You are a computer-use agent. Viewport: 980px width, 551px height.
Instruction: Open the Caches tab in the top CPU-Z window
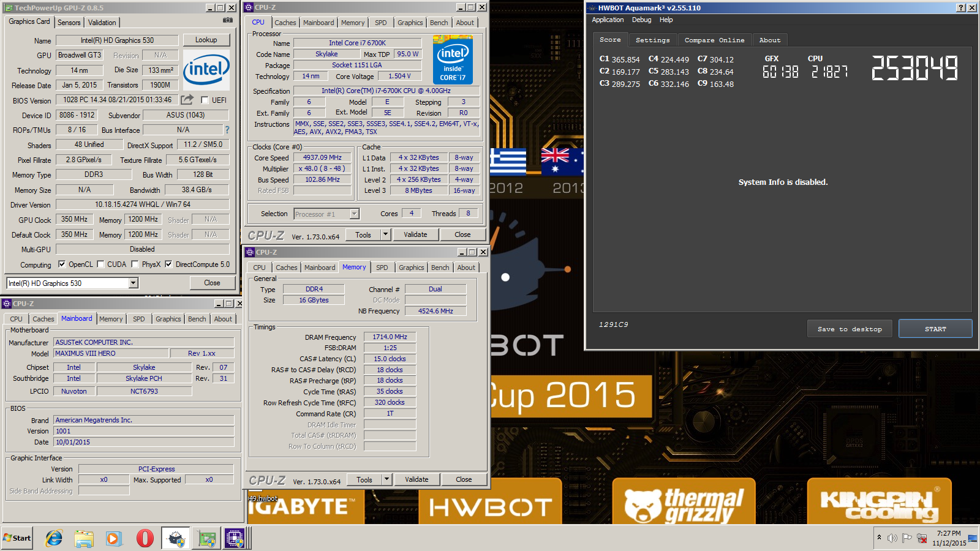click(285, 23)
